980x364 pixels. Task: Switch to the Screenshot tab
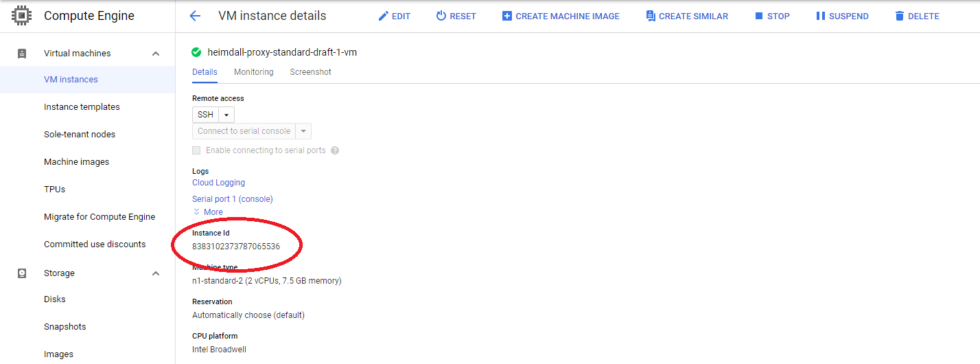coord(310,72)
